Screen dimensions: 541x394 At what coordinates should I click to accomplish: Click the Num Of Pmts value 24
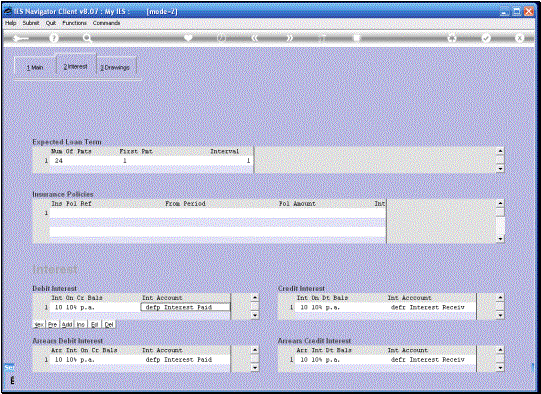pos(59,161)
